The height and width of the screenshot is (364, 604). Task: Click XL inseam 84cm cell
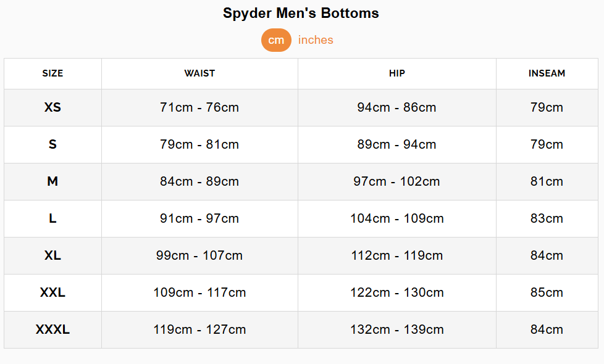pos(547,255)
